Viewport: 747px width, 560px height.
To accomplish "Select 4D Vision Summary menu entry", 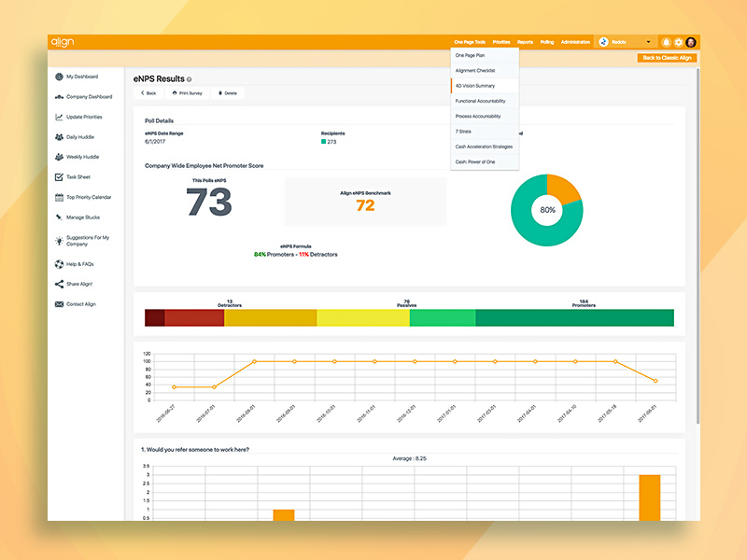I will click(485, 86).
